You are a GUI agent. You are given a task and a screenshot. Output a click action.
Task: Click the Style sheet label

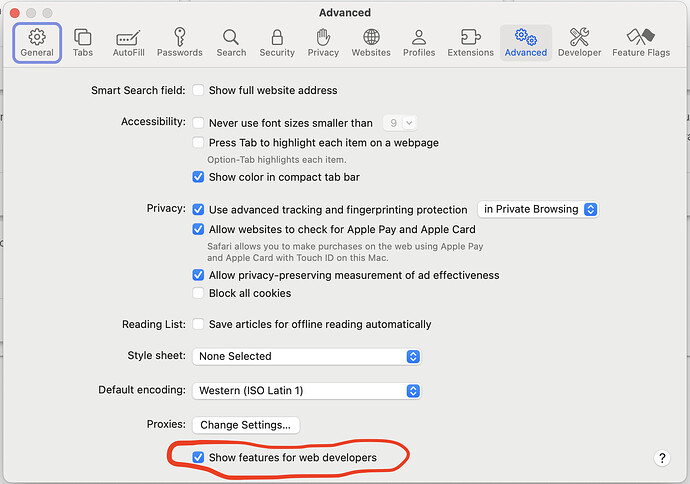tap(156, 356)
